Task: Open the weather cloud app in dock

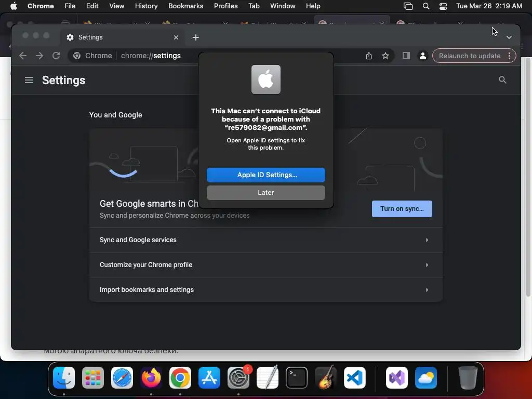Action: (426, 378)
